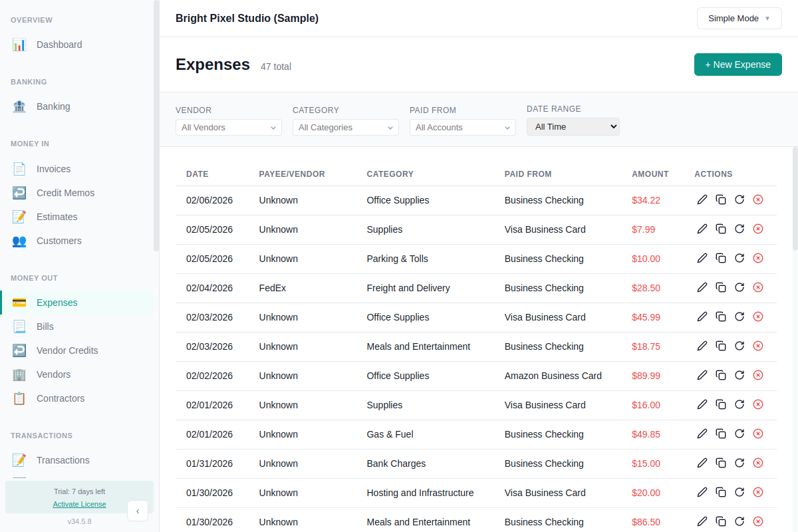Switch to the Bills section
Viewport: 798px width, 532px height.
coord(45,327)
